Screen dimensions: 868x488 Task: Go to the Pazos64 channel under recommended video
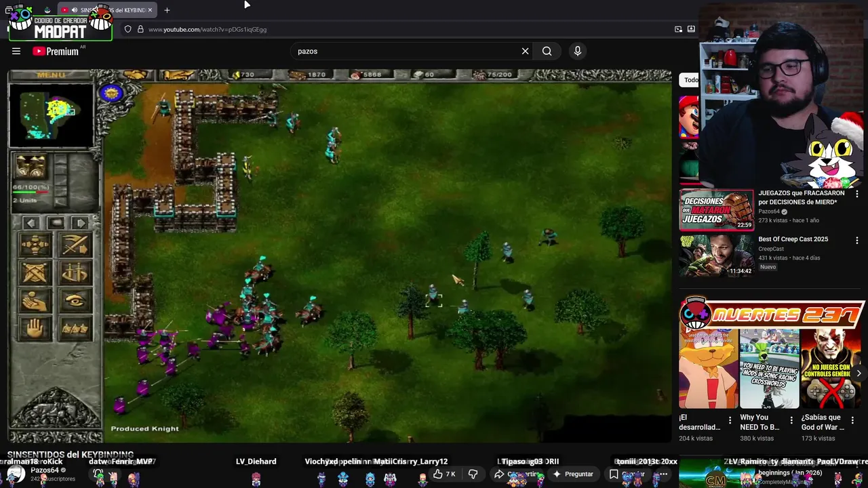[769, 211]
